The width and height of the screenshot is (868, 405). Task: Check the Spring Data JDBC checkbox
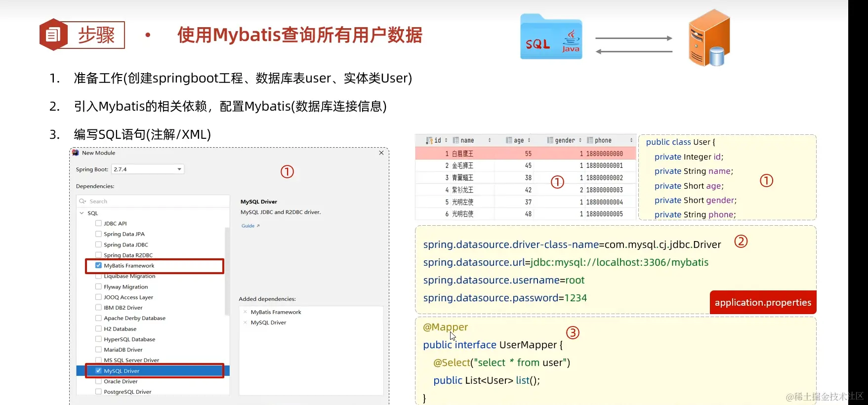tap(98, 244)
